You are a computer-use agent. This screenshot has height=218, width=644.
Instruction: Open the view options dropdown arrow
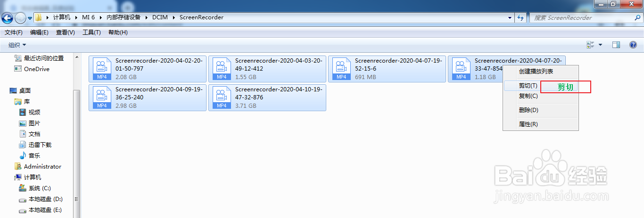[600, 45]
